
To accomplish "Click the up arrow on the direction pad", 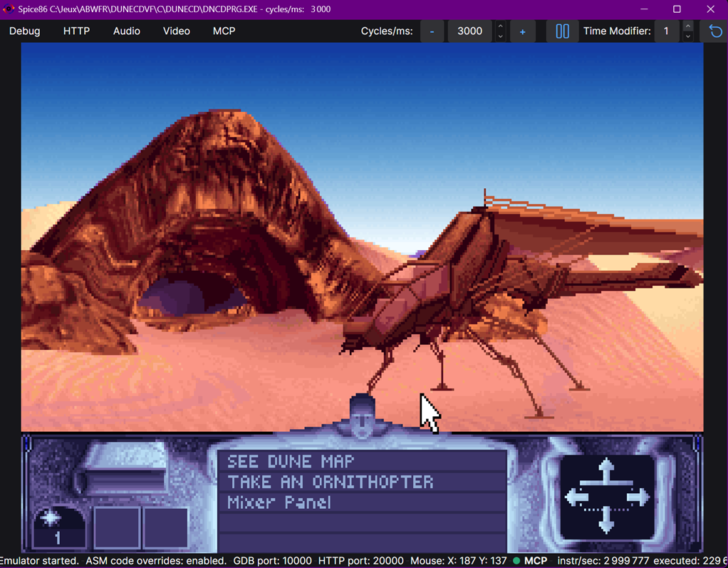I will click(x=606, y=470).
